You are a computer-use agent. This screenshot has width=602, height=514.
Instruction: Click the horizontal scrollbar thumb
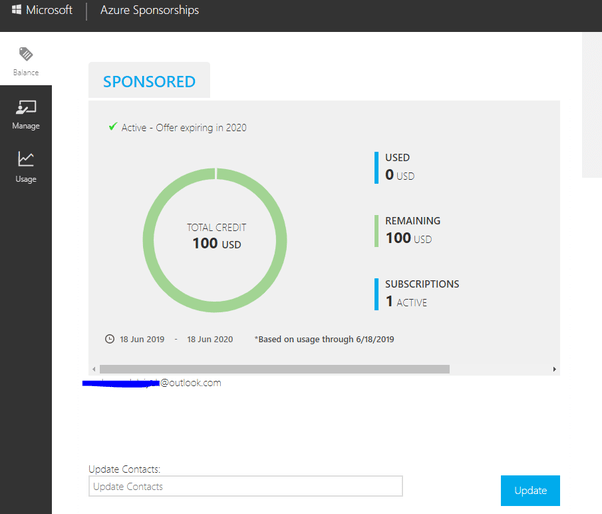275,369
